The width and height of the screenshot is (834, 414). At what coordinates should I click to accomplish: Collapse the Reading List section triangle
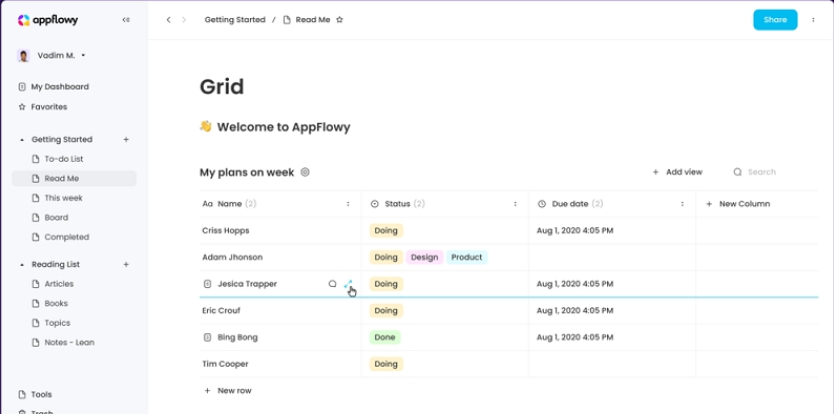point(22,264)
